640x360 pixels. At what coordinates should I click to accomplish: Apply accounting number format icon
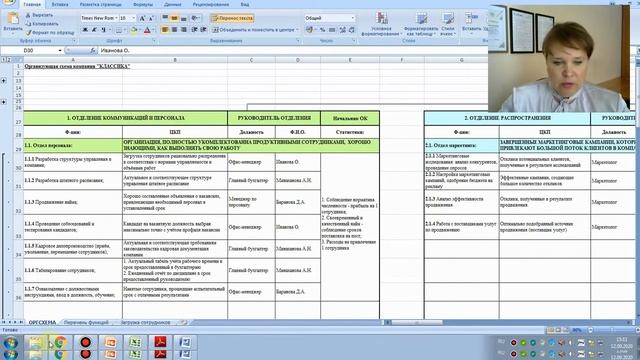tap(310, 30)
